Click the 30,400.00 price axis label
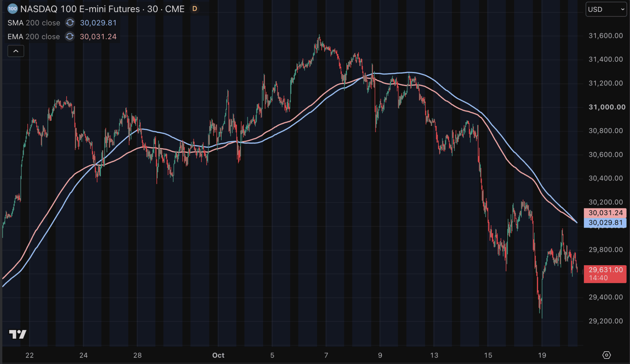The width and height of the screenshot is (630, 364). pos(606,178)
